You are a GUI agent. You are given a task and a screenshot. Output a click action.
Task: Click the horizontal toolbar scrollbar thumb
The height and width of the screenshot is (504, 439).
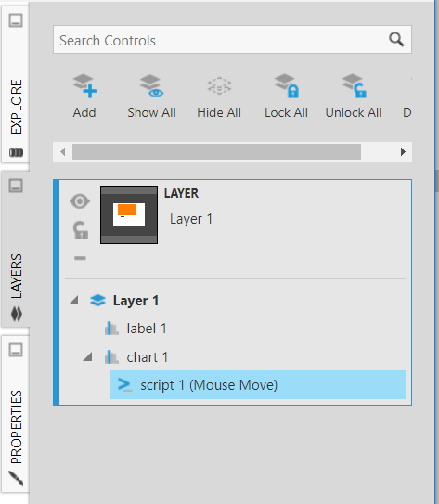coord(216,151)
